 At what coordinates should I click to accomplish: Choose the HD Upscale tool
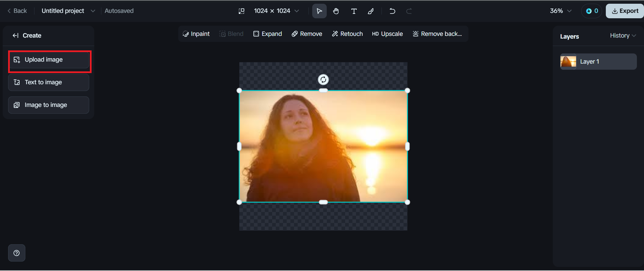[x=387, y=34]
